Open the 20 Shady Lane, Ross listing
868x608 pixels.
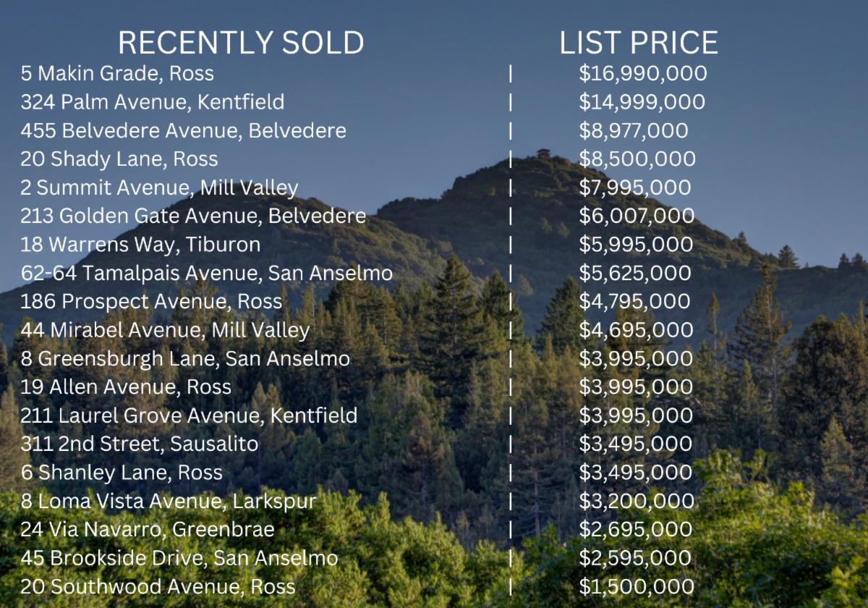(x=119, y=159)
